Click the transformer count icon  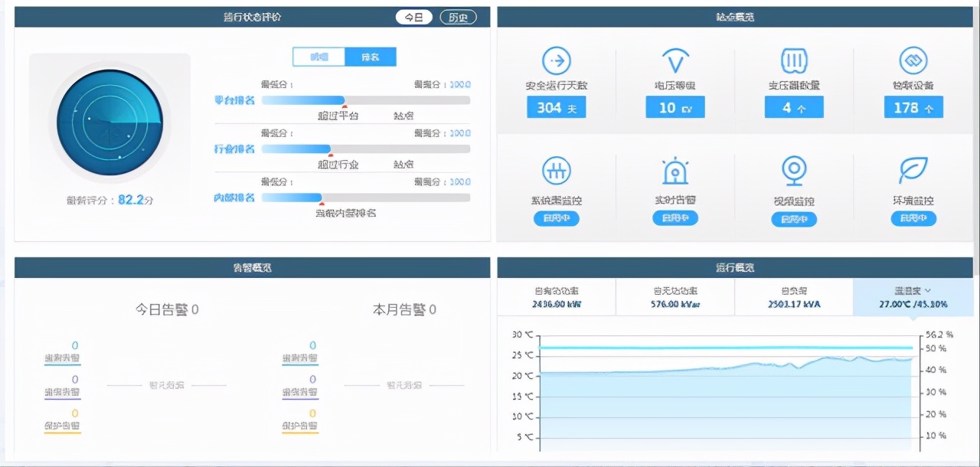(794, 60)
